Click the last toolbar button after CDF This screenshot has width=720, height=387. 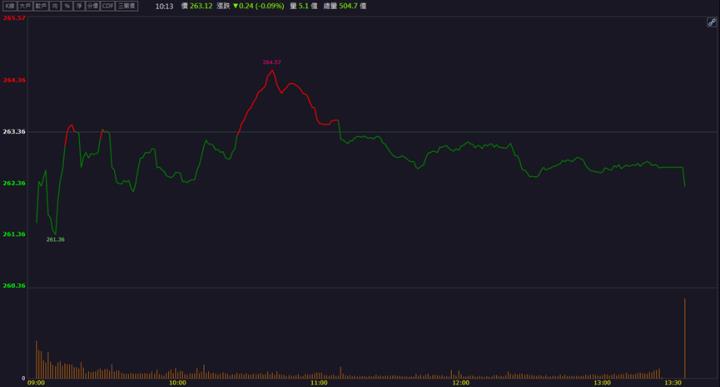pos(127,6)
